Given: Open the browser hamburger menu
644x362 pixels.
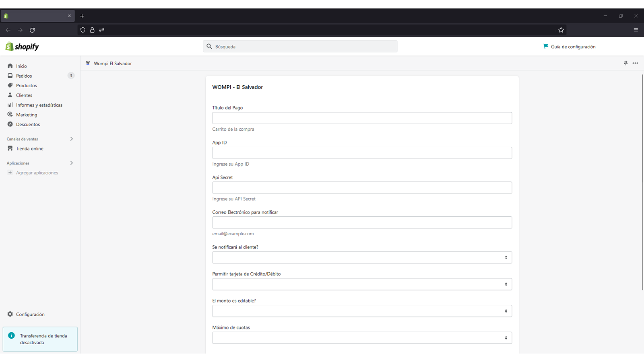Looking at the screenshot, I should pos(636,30).
